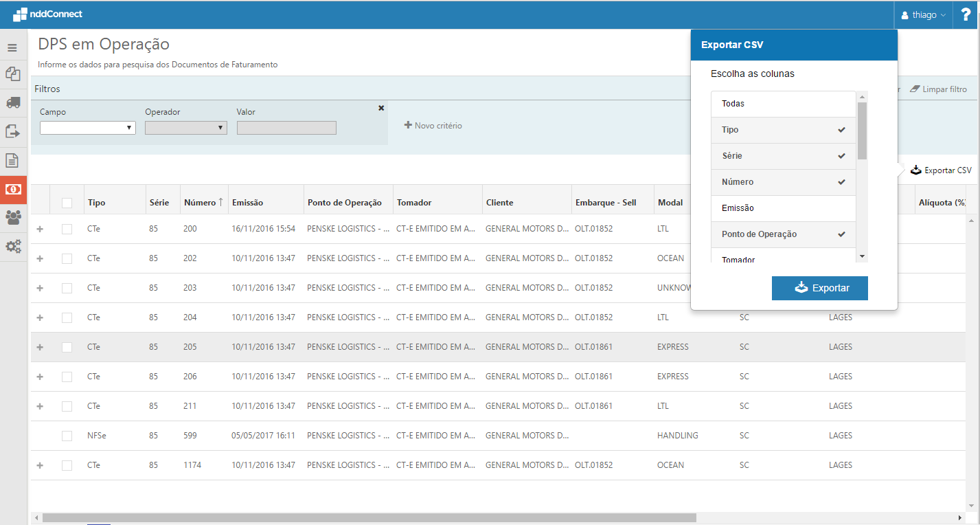Open the truck transport sidebar icon
980x525 pixels.
coord(12,102)
